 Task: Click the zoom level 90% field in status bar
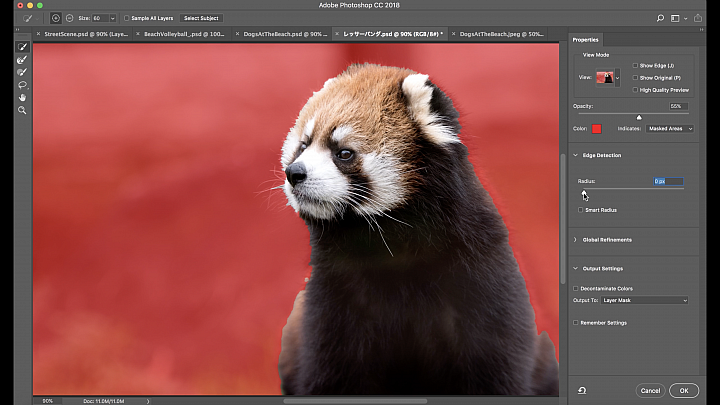coord(48,401)
